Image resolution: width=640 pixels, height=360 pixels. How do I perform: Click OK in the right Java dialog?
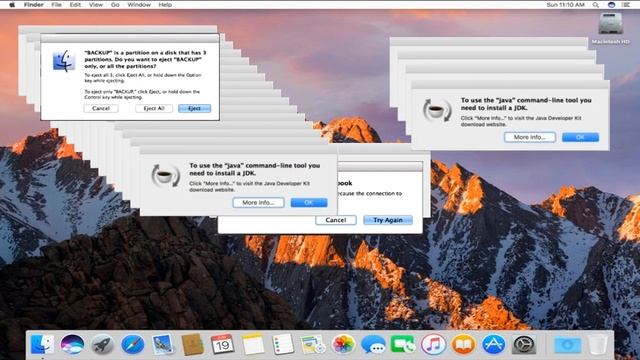pyautogui.click(x=580, y=137)
